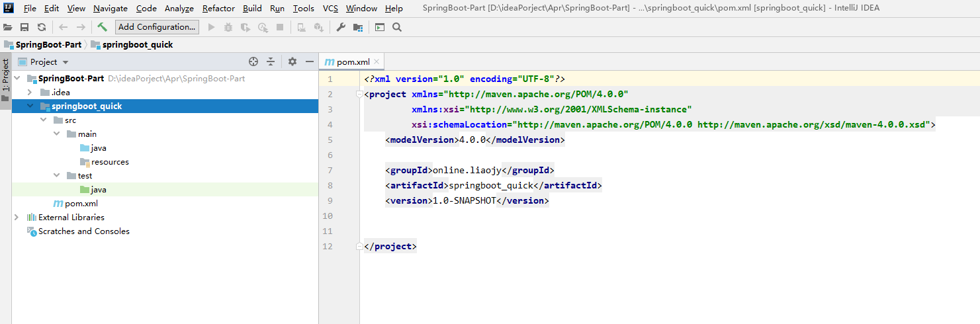This screenshot has width=980, height=324.
Task: Click the Profiler run icon
Action: pyautogui.click(x=263, y=27)
